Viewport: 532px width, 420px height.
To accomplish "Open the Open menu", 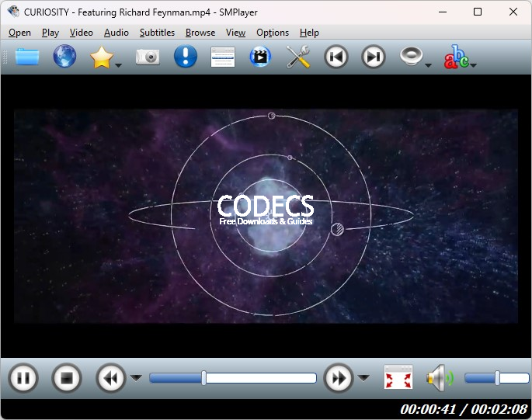I will click(x=19, y=33).
